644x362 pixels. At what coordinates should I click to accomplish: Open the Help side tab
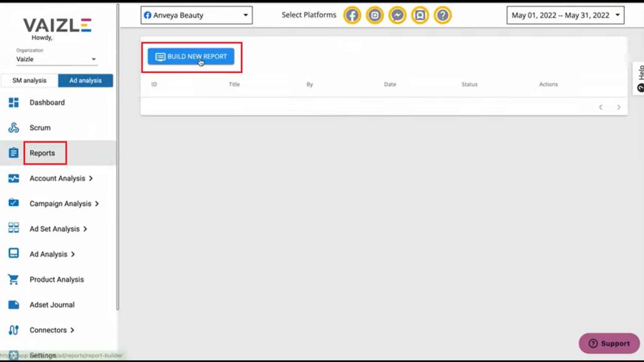click(639, 79)
